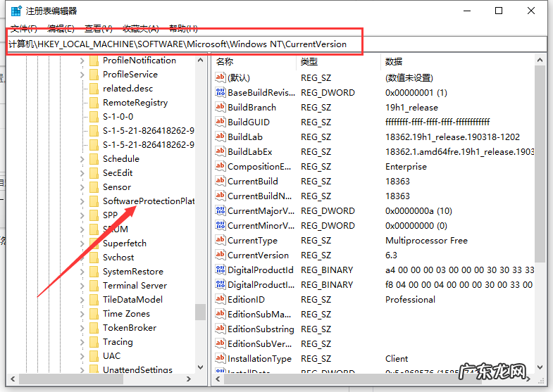Screen dimensions: 553x392
Task: Click the BuildLabEx string value icon
Action: 220,151
